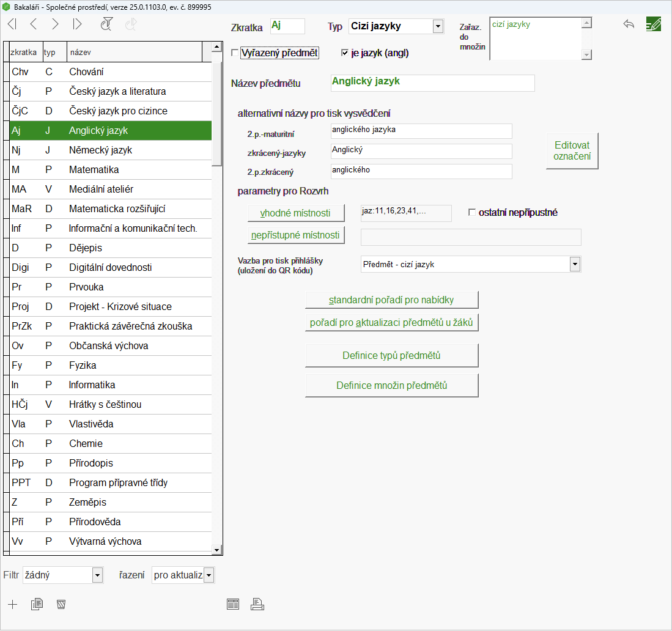Click the green edit pencil icon

(654, 24)
